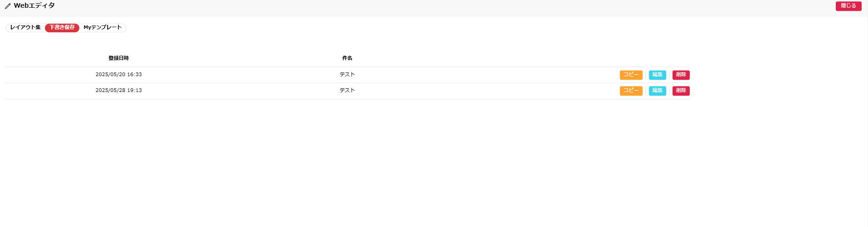Click the 登録日時 column header
The width and height of the screenshot is (868, 227).
[118, 58]
